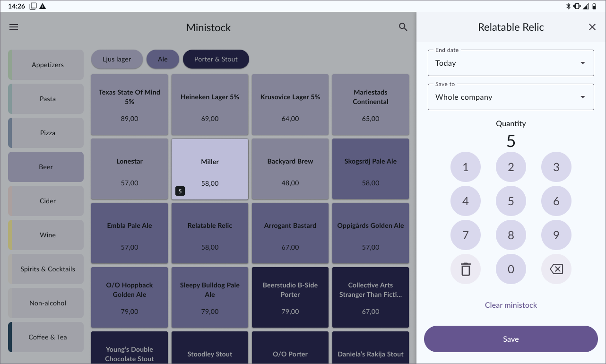Select the Skogsröj Pale Ale tile
This screenshot has height=364, width=606.
tap(371, 169)
